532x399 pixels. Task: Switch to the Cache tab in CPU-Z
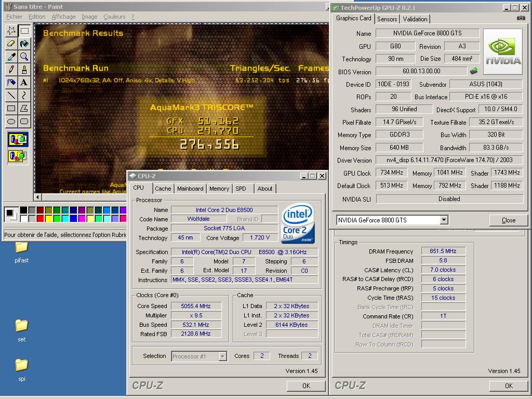tap(163, 189)
